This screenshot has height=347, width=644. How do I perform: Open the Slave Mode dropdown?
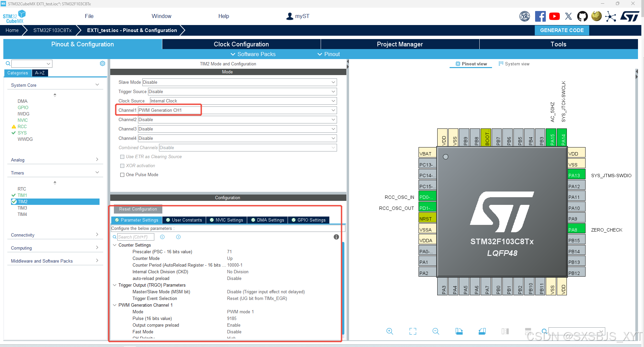point(239,82)
